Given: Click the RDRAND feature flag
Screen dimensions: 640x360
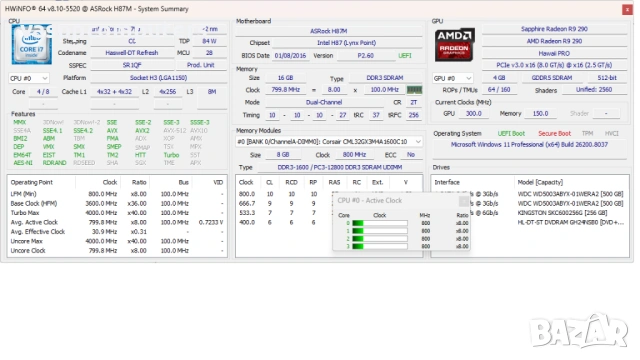Looking at the screenshot, I should 54,163.
